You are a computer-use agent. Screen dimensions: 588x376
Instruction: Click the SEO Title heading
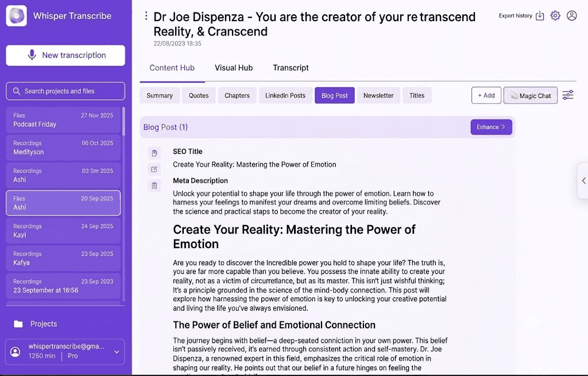(188, 152)
